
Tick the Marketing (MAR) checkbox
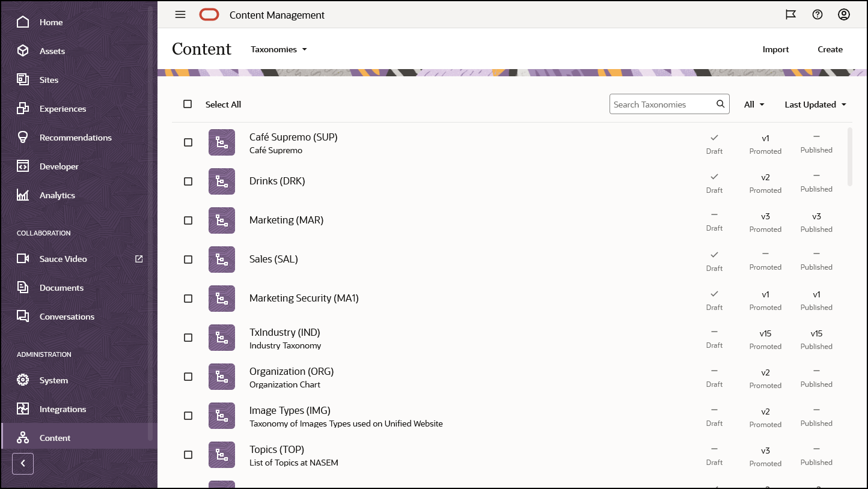point(188,220)
